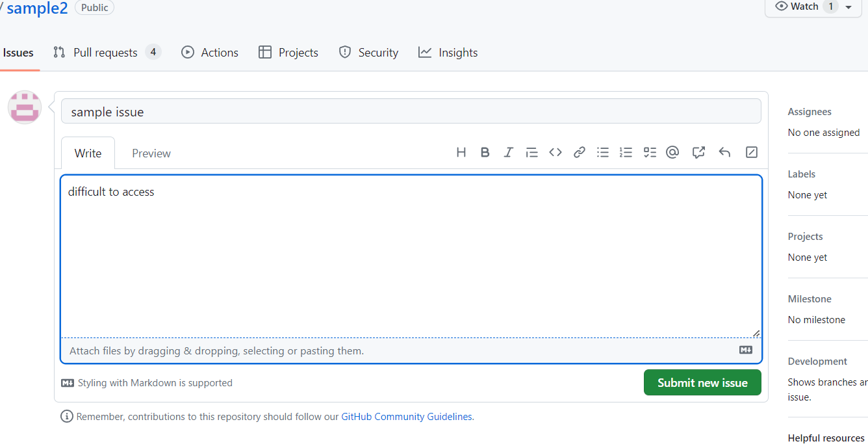Open the Projects sidebar section
This screenshot has height=448, width=868.
[x=806, y=237]
